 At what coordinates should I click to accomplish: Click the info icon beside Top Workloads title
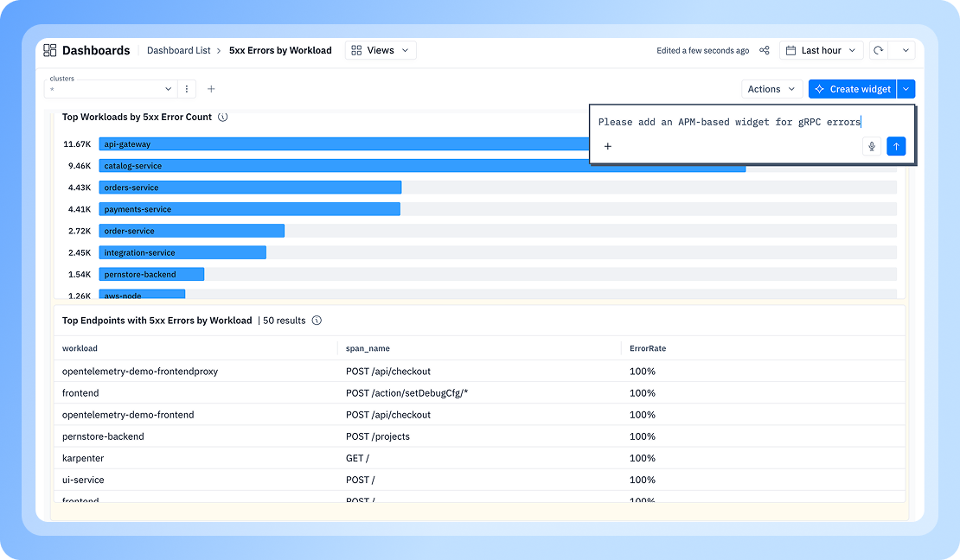coord(223,117)
